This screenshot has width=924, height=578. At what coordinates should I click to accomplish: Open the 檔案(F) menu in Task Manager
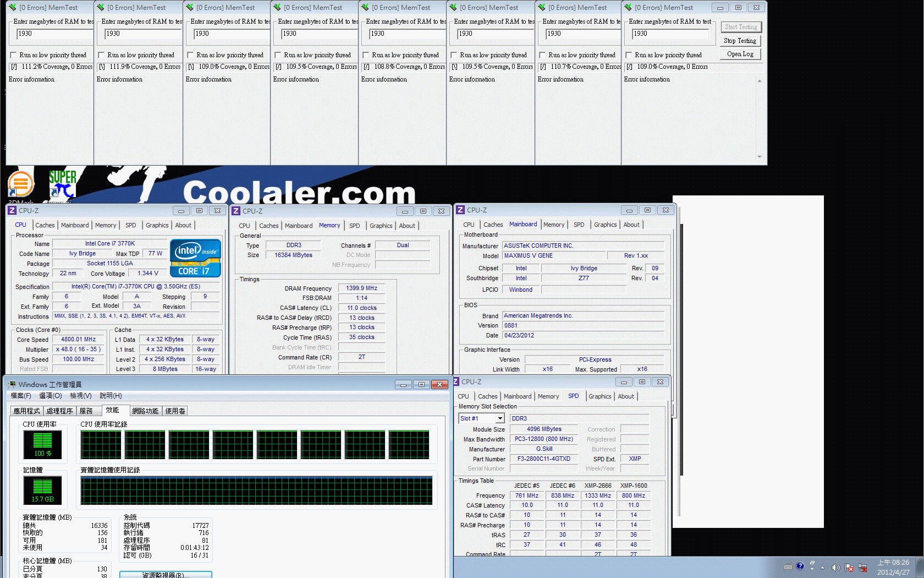coord(21,396)
